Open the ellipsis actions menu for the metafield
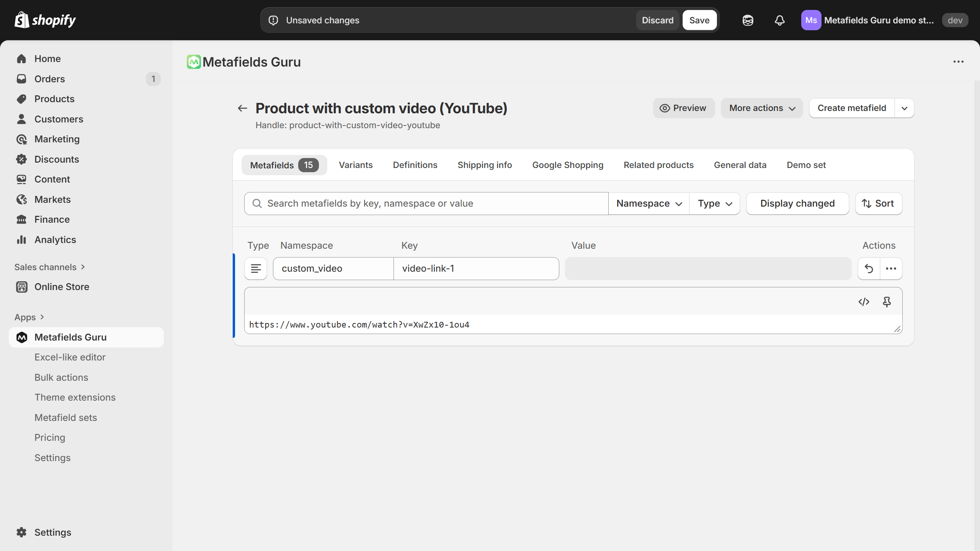The image size is (980, 551). [x=892, y=269]
